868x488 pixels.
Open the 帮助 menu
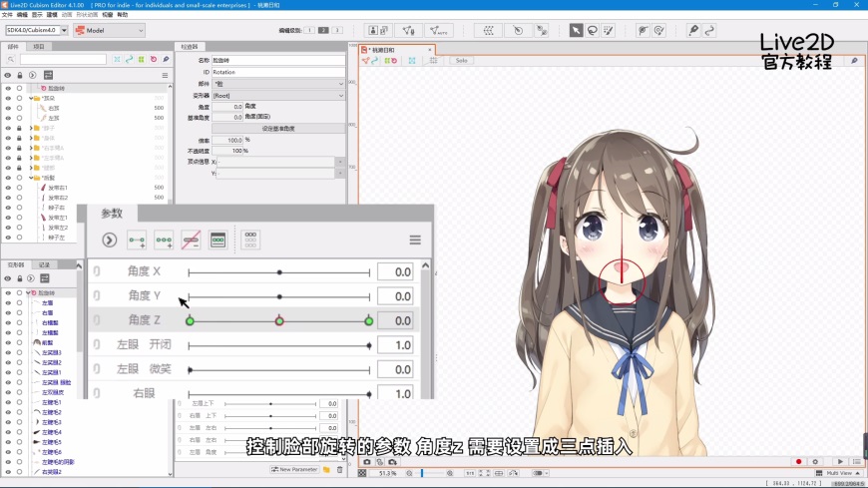pos(123,14)
